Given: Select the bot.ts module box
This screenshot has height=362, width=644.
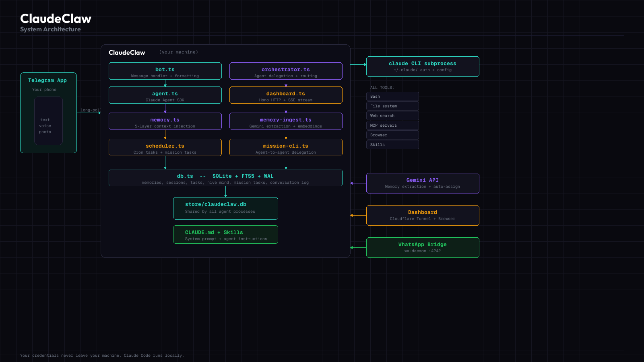Looking at the screenshot, I should click(x=165, y=71).
